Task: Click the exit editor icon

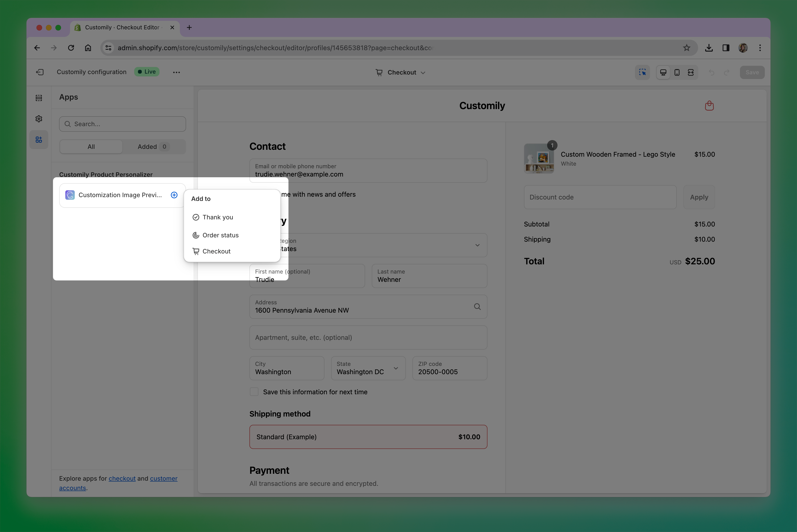Action: coord(40,72)
